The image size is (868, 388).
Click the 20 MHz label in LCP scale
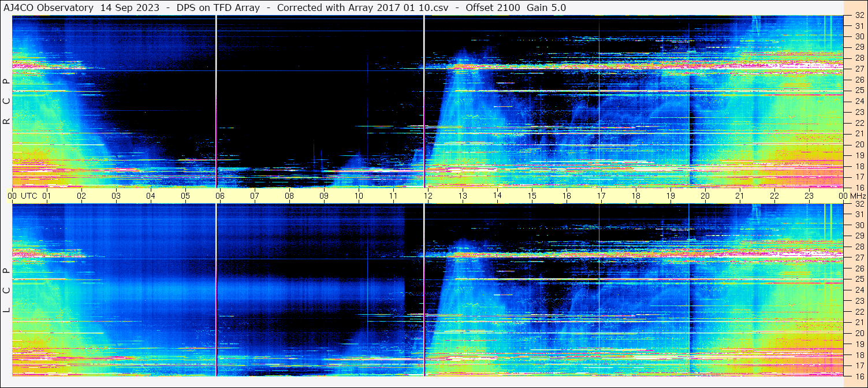click(x=859, y=333)
